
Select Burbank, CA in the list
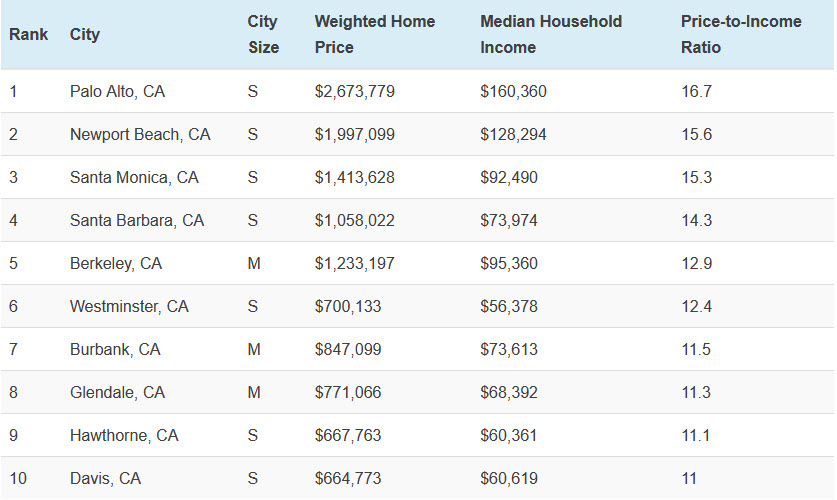click(x=115, y=349)
